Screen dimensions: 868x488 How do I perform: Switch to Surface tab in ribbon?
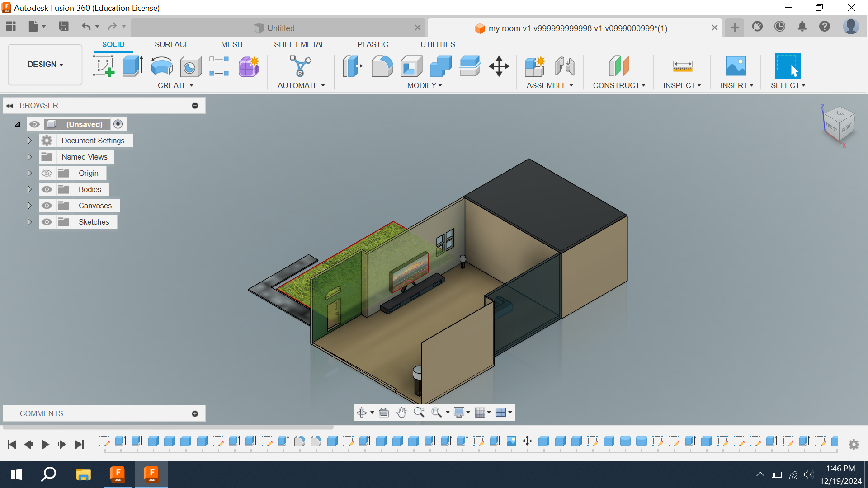click(171, 44)
